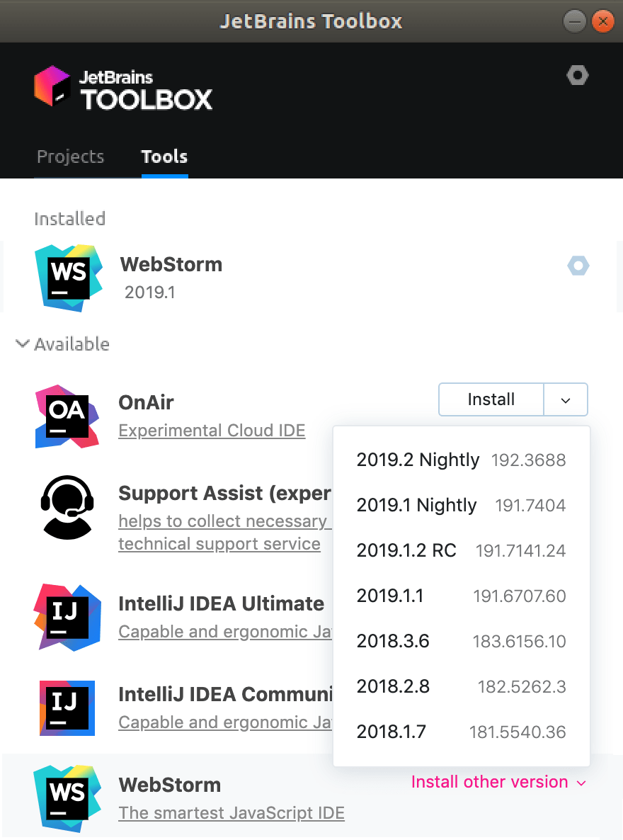Select version 2018.3.6 from list
Viewport: 623px width, 840px height.
tap(461, 641)
